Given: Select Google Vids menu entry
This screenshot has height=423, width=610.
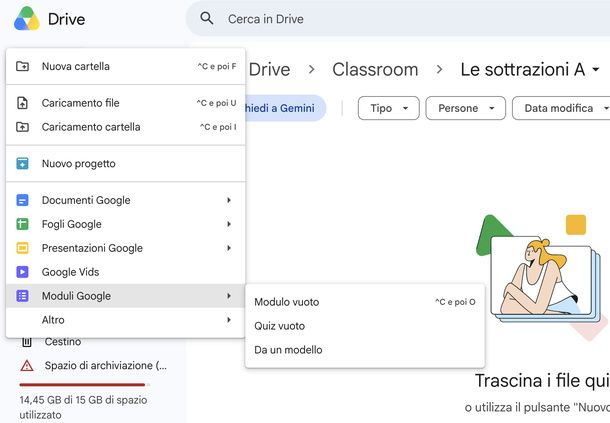Looking at the screenshot, I should (x=126, y=272).
